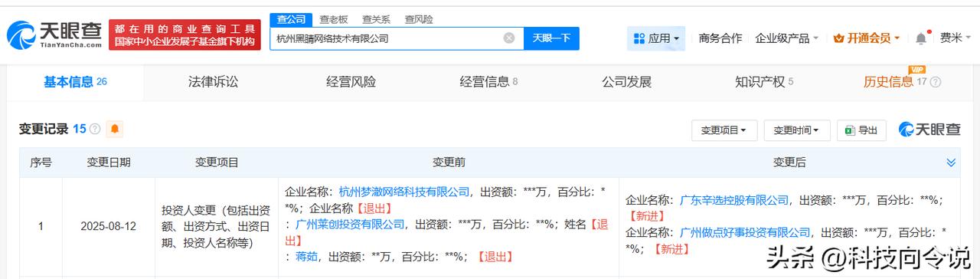
Task: Click the 天眼一下 search button
Action: coord(551,38)
